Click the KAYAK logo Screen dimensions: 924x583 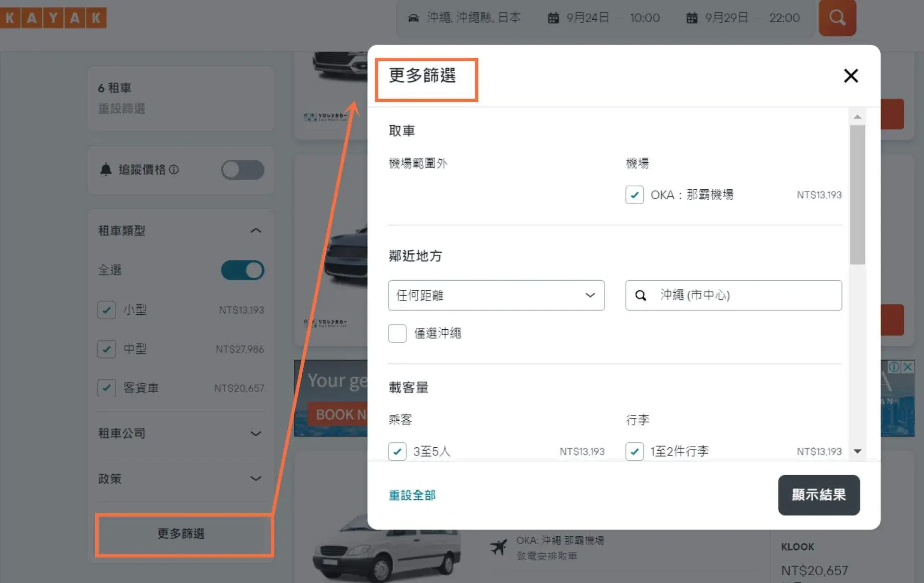(x=53, y=18)
